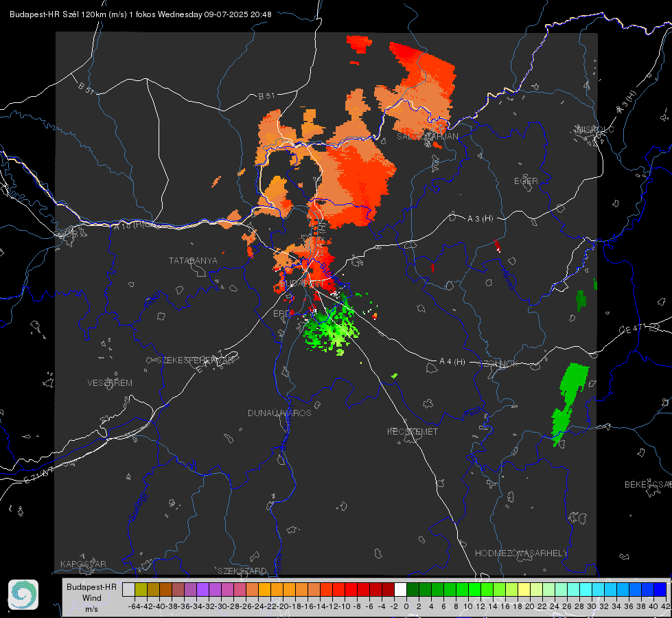Pick the yellow swatch between 18 and 20
The height and width of the screenshot is (618, 672).
pos(524,589)
